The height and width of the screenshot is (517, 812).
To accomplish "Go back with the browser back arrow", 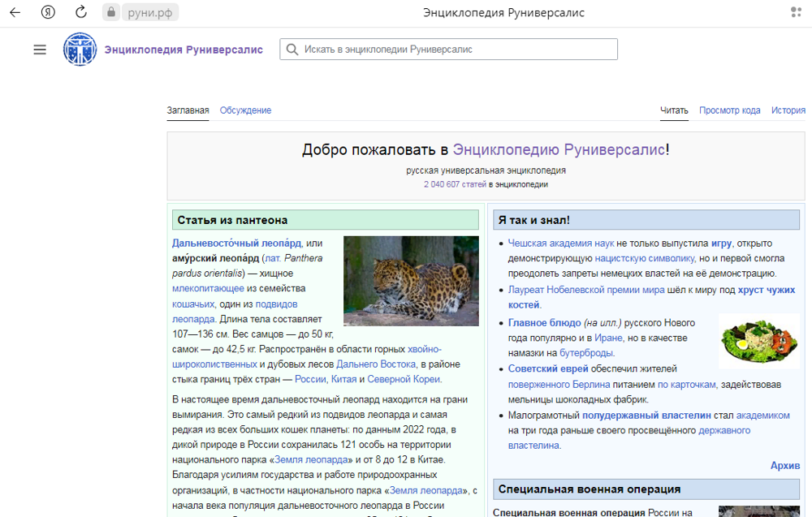I will point(15,12).
